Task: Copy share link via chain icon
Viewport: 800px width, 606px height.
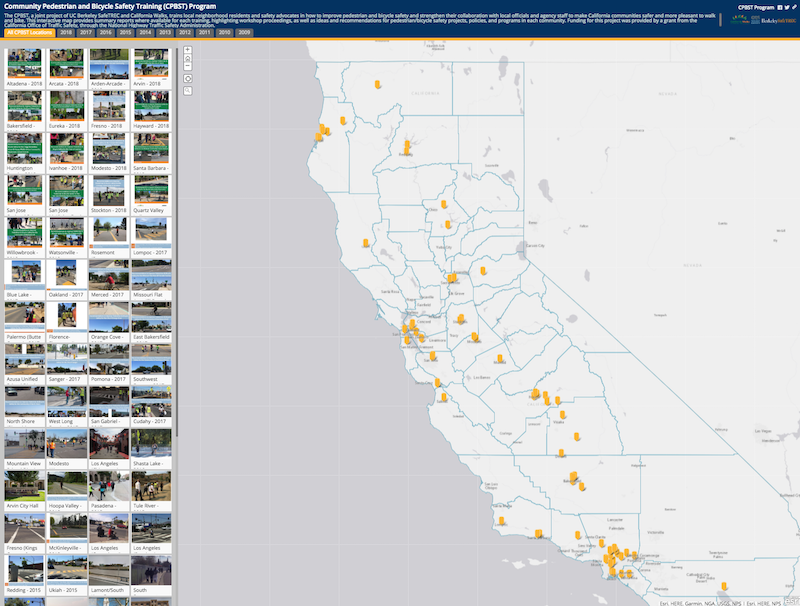Action: pyautogui.click(x=794, y=8)
